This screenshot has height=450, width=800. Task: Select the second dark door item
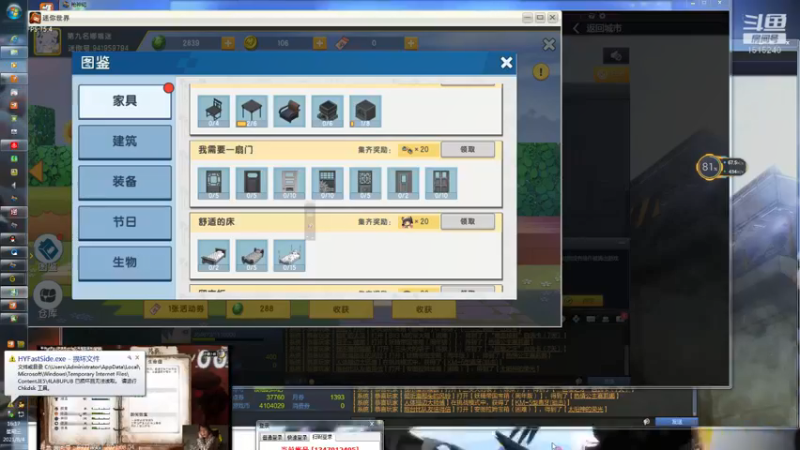coord(252,183)
